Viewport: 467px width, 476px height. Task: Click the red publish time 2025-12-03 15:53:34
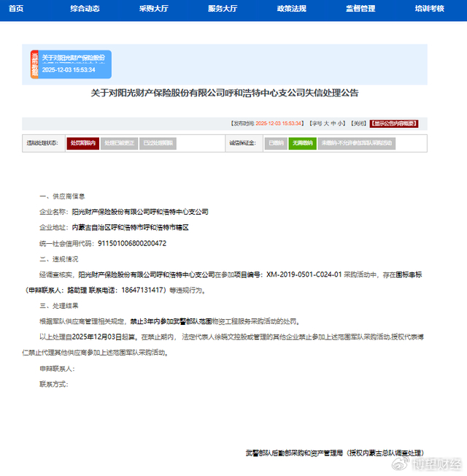click(279, 123)
